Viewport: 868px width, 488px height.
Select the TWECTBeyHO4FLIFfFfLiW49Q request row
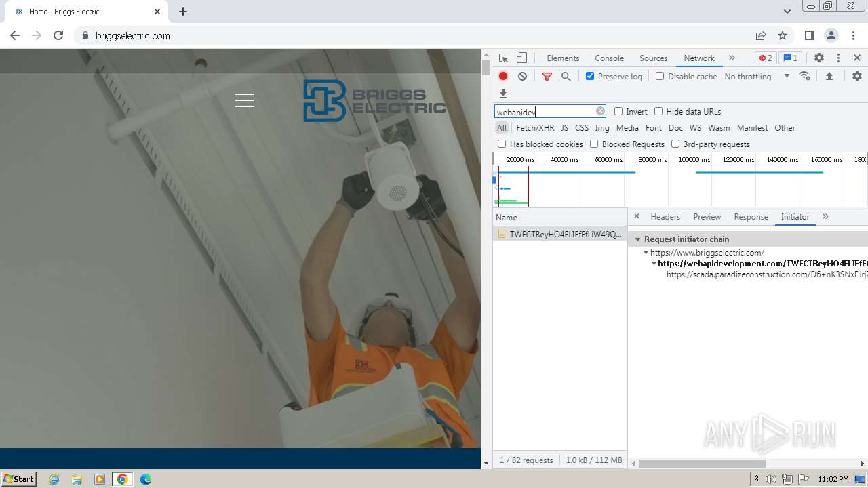coord(559,234)
